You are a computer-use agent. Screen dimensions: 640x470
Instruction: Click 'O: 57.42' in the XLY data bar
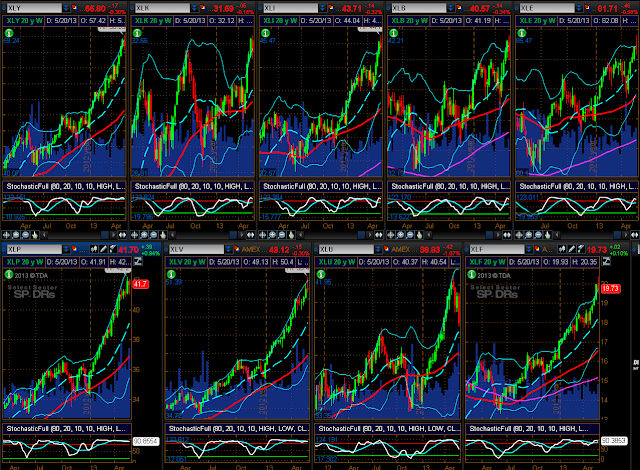click(93, 20)
